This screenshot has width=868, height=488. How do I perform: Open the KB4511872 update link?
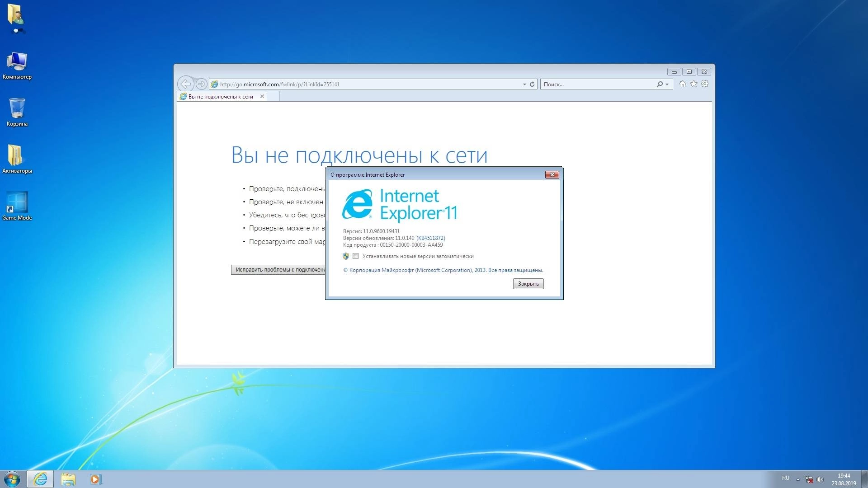pos(430,238)
